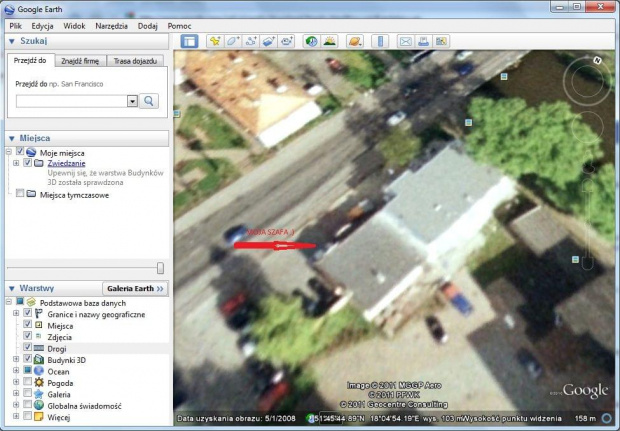The width and height of the screenshot is (620, 431).
Task: Click the Print icon in the toolbar
Action: coord(423,41)
